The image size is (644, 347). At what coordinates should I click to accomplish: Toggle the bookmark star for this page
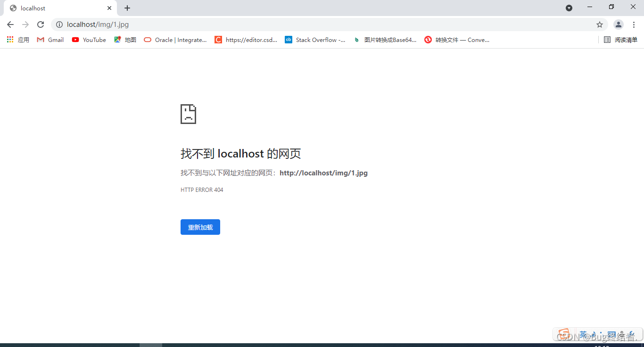599,25
